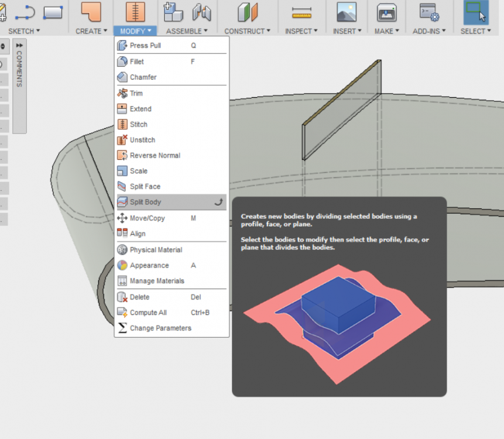Screen dimensions: 504x439
Task: Click the Insert image icon in toolbar
Action: click(347, 12)
